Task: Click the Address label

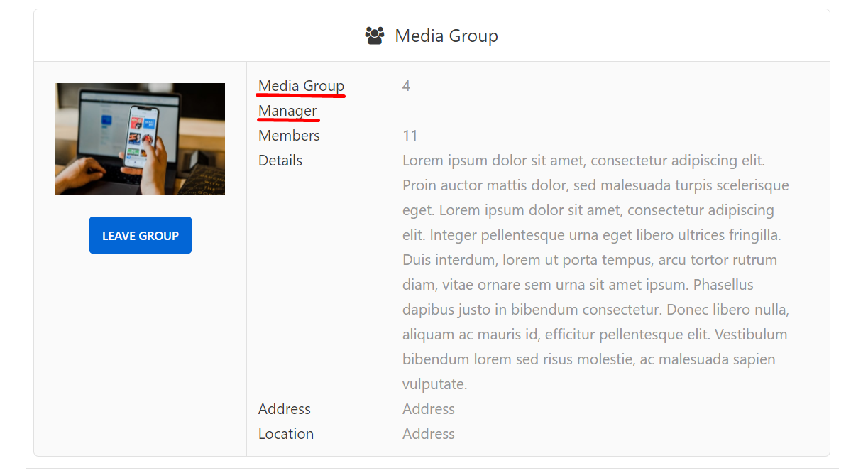Action: tap(284, 408)
